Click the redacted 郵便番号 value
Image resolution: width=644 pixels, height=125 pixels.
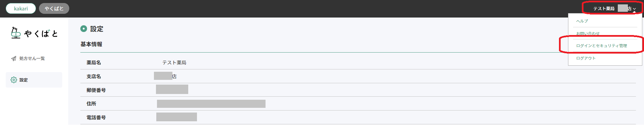(172, 89)
